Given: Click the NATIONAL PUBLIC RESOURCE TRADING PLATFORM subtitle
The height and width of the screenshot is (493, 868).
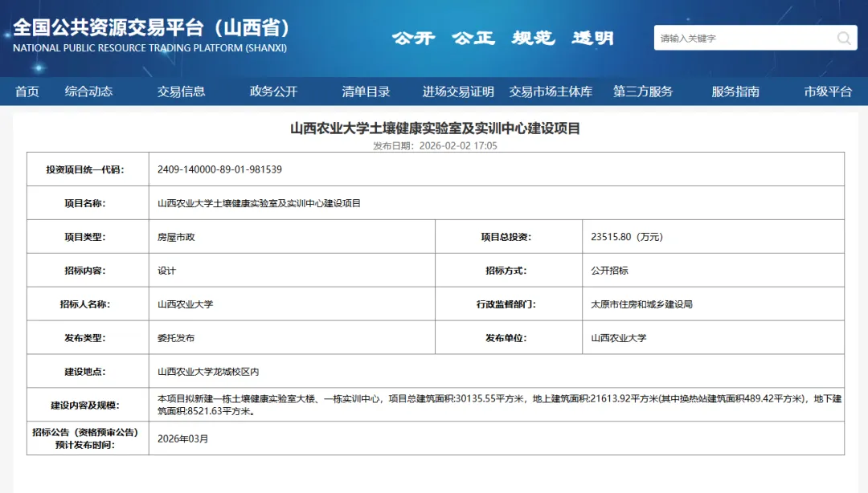Looking at the screenshot, I should pyautogui.click(x=150, y=48).
